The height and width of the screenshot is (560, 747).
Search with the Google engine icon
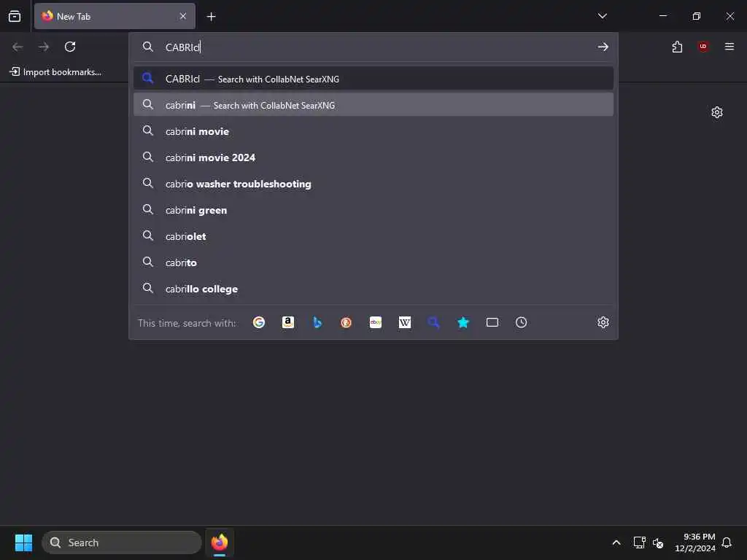(x=259, y=322)
